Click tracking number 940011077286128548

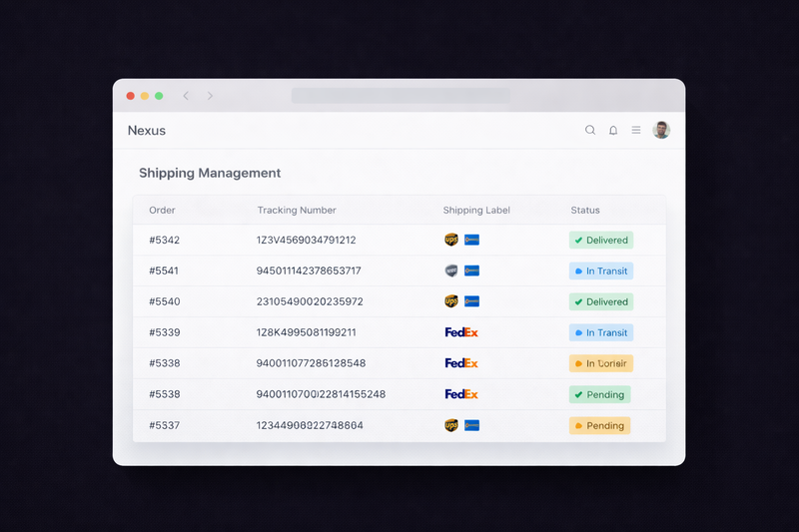point(311,363)
